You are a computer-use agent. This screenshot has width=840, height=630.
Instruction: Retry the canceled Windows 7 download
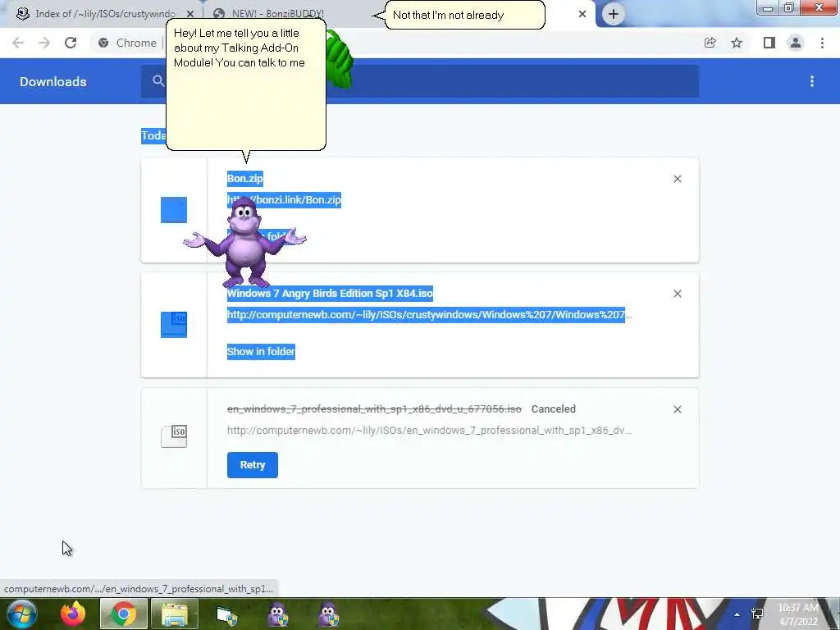coord(253,465)
